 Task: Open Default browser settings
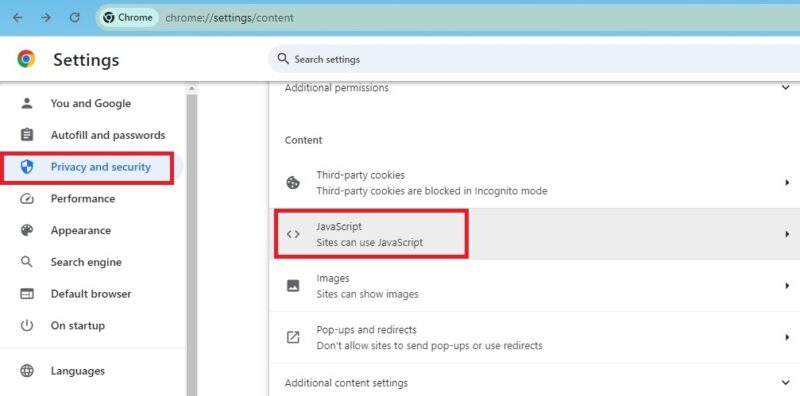point(91,293)
